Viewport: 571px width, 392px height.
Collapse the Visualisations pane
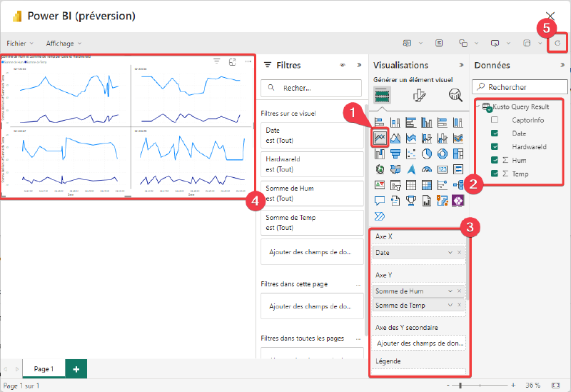(461, 65)
